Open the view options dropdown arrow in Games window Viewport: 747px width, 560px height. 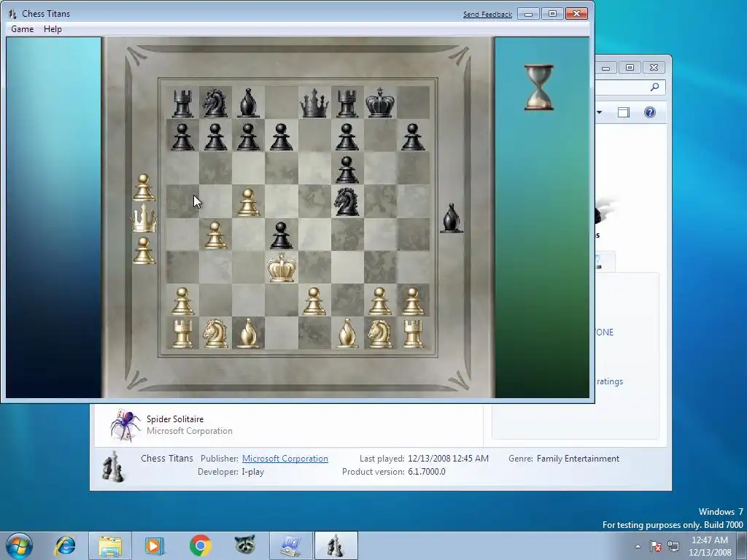click(x=600, y=112)
